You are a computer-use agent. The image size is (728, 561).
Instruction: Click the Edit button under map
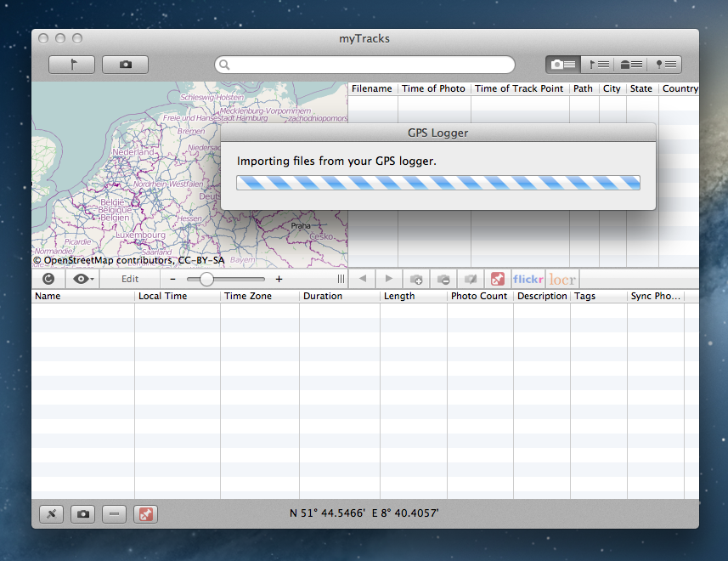[x=130, y=279]
